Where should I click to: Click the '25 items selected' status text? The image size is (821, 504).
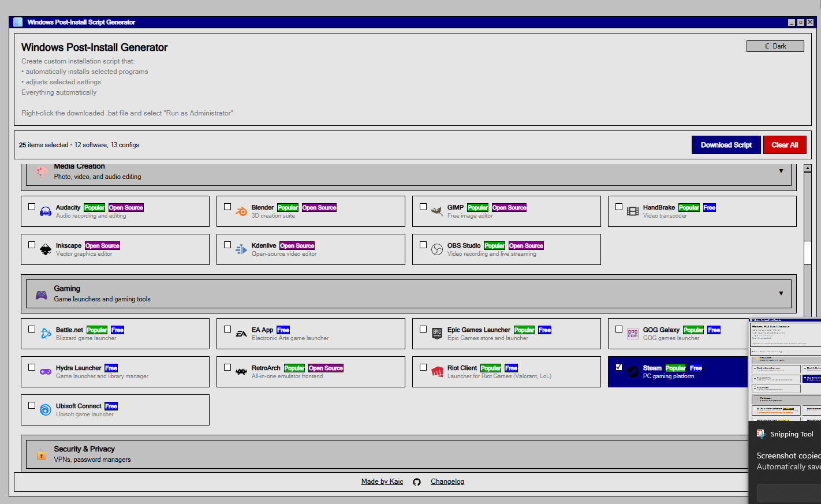pyautogui.click(x=43, y=145)
